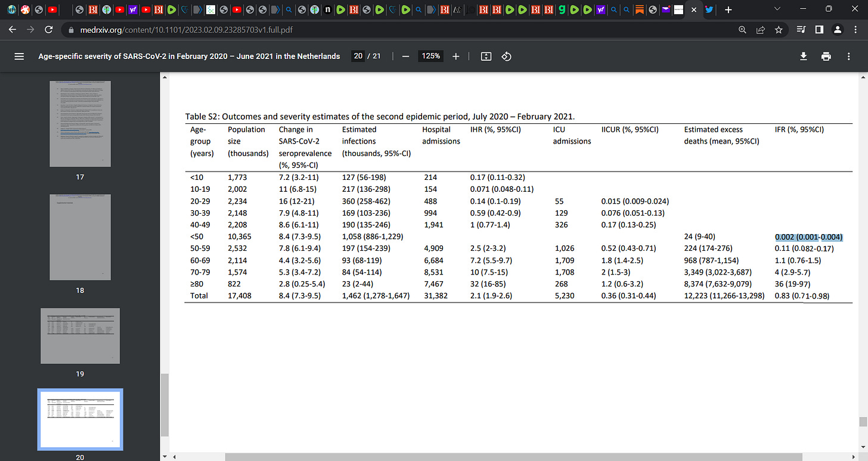This screenshot has height=461, width=868.
Task: Share this page via address bar icon
Action: click(x=760, y=29)
